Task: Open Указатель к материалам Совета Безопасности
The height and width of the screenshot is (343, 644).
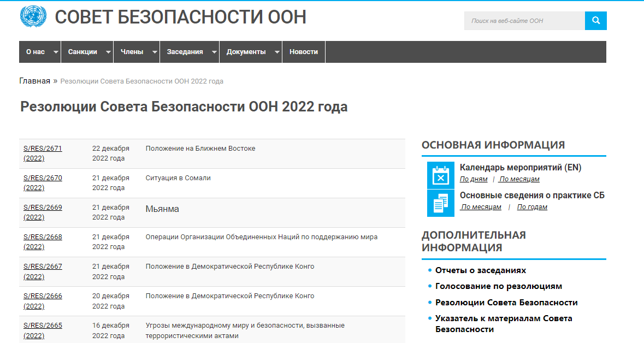Action: [504, 324]
